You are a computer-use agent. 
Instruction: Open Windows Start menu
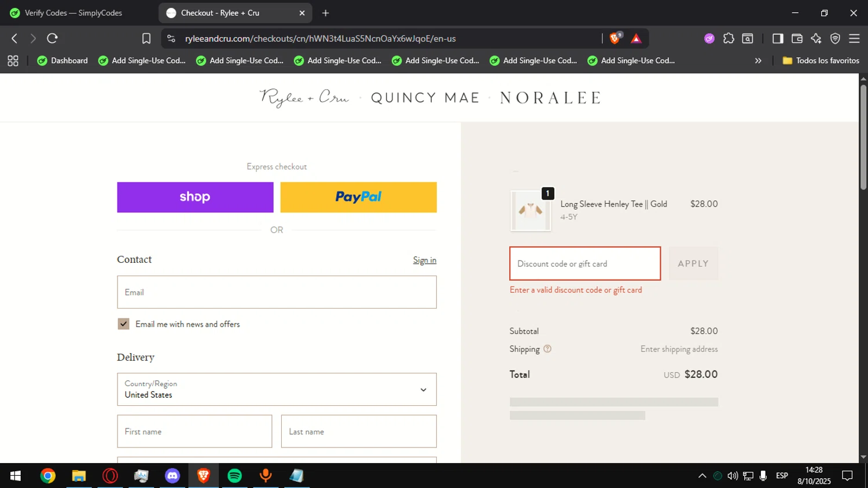pos(16,476)
